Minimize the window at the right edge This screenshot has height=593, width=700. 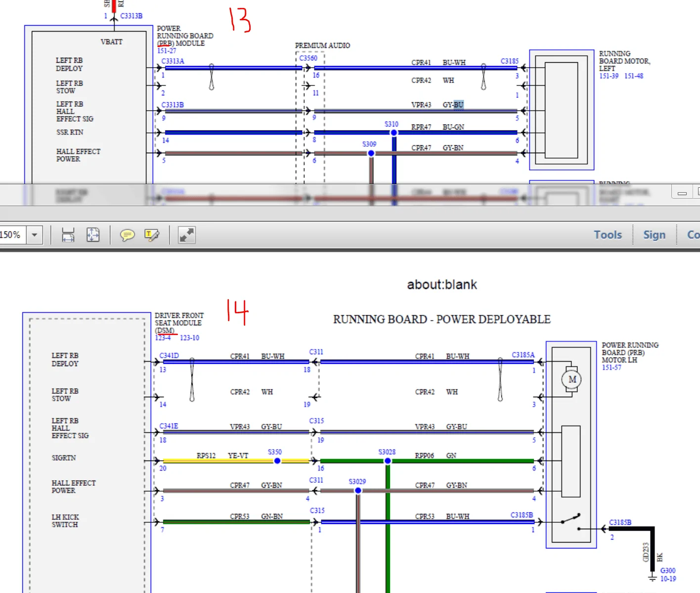(x=682, y=193)
